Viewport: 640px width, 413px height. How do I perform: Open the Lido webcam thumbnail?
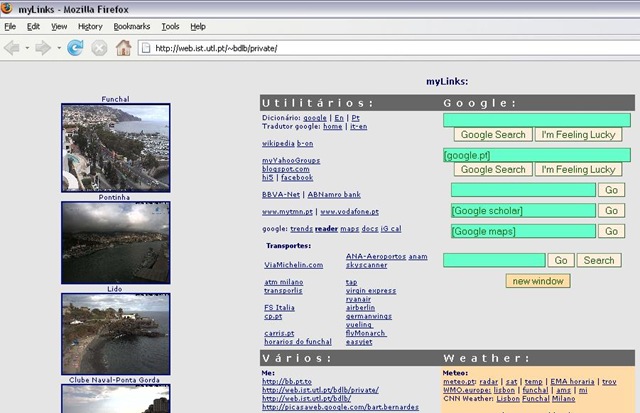(x=116, y=333)
